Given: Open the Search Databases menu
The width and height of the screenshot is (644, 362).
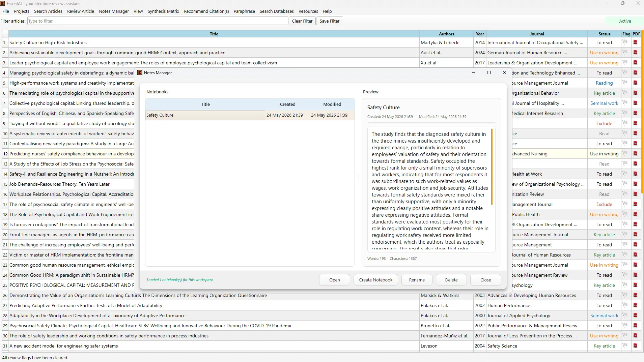Looking at the screenshot, I should click(277, 11).
